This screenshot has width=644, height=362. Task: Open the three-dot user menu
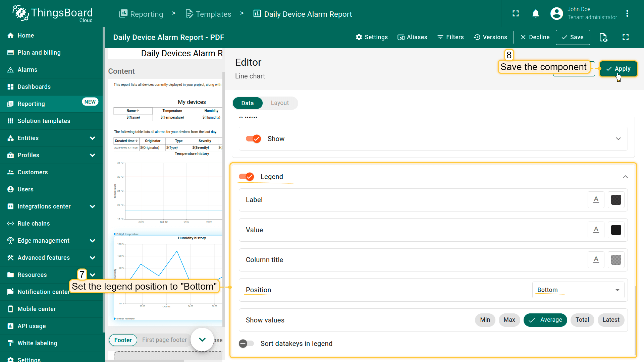coord(627,14)
